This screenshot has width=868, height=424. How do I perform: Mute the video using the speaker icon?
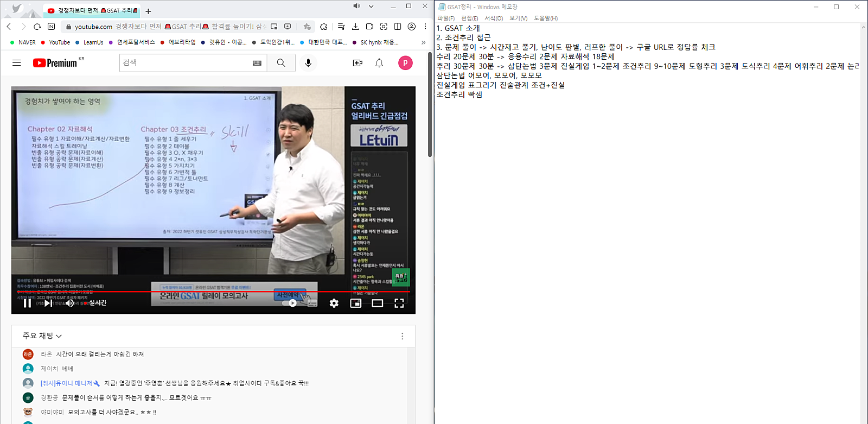point(69,303)
